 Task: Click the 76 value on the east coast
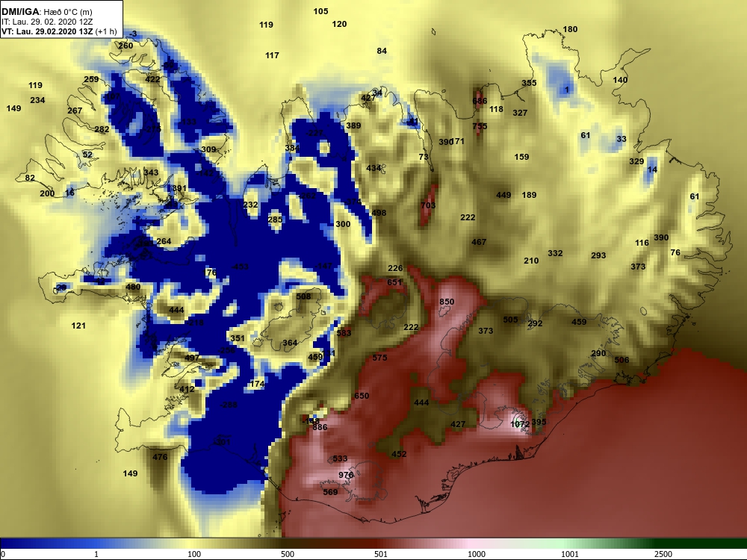click(x=675, y=252)
